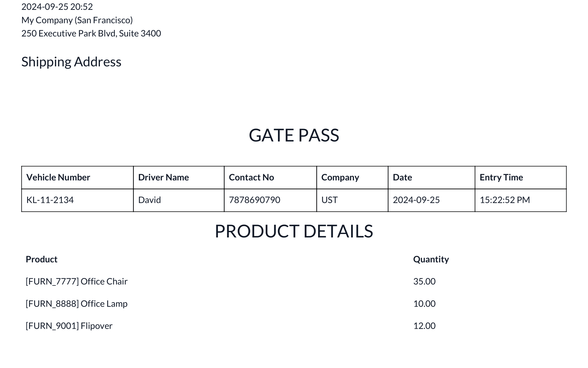Select the Driver Name column header
Screen dimensions: 588x368
click(163, 177)
